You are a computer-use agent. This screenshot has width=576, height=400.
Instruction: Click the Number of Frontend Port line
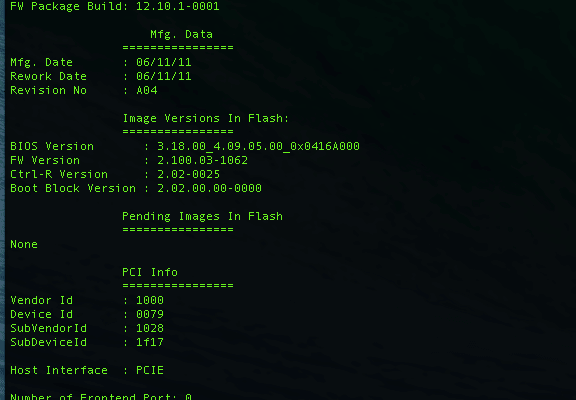pos(101,396)
